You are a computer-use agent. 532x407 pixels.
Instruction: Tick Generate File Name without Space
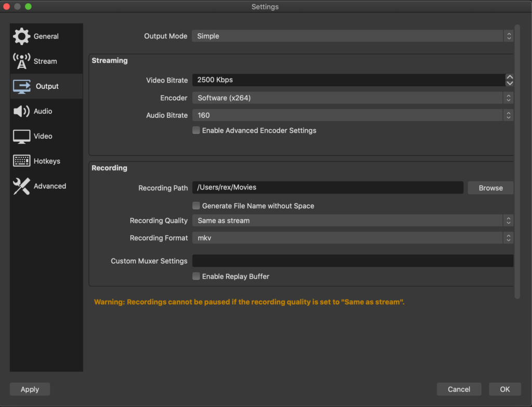196,206
